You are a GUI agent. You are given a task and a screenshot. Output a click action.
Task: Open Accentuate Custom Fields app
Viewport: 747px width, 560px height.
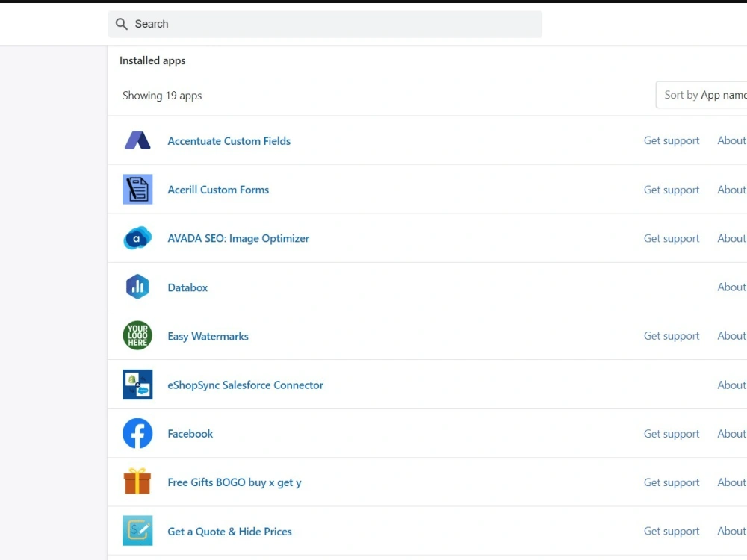(229, 141)
